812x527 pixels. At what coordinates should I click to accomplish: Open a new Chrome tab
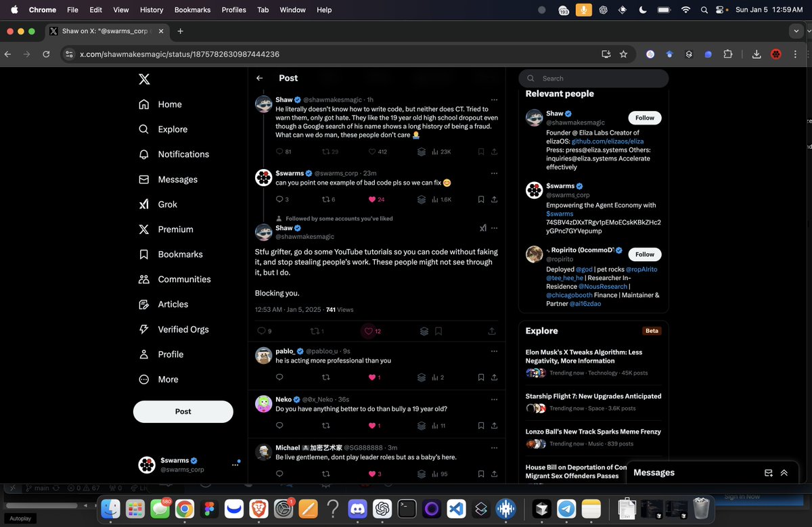coord(181,31)
